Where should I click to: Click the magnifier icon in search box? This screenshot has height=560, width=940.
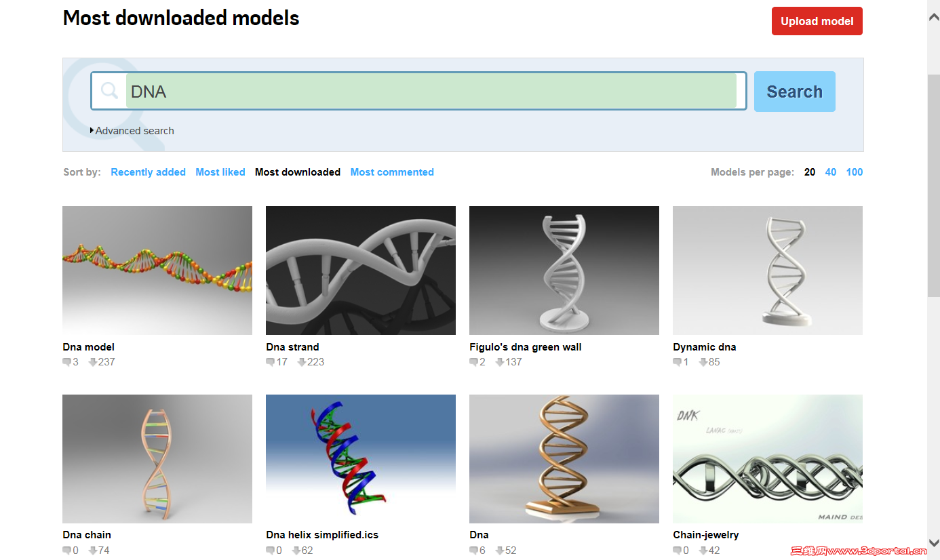click(x=109, y=91)
